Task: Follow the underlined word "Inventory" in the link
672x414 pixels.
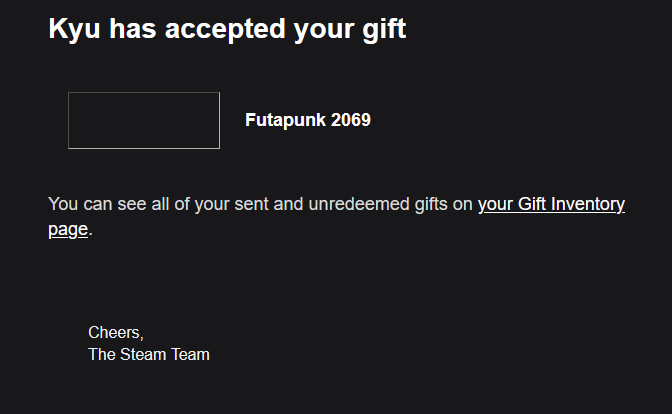Action: point(585,205)
